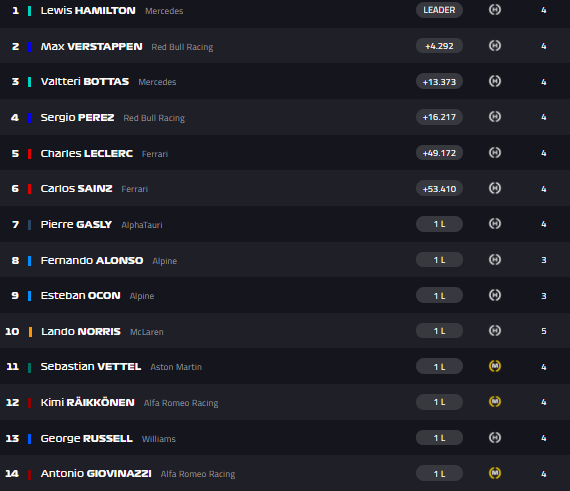570x491 pixels.
Task: Click McLaren orange color bar beside Norris
Action: pyautogui.click(x=31, y=332)
